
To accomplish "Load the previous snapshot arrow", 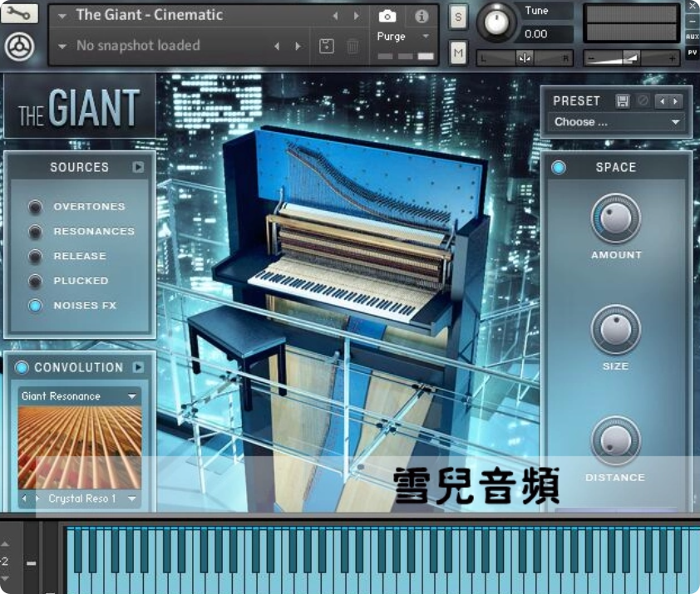I will point(277,46).
